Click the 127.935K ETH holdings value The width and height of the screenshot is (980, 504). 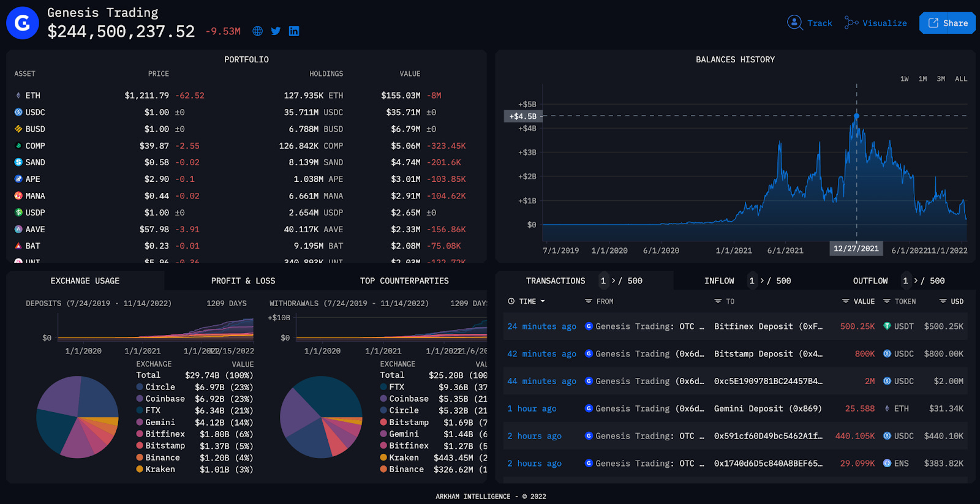(313, 96)
